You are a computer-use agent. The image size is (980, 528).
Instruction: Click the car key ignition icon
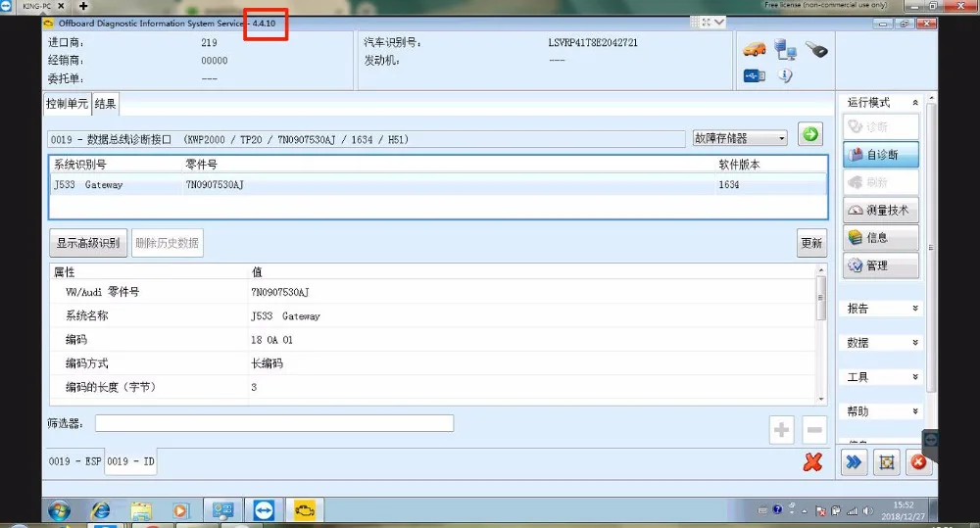[816, 49]
